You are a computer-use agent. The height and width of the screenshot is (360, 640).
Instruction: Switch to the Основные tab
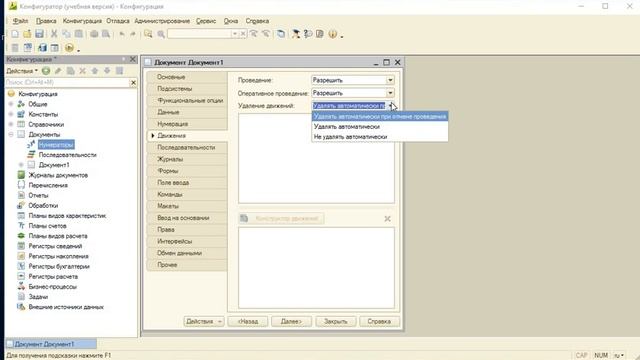(187, 77)
